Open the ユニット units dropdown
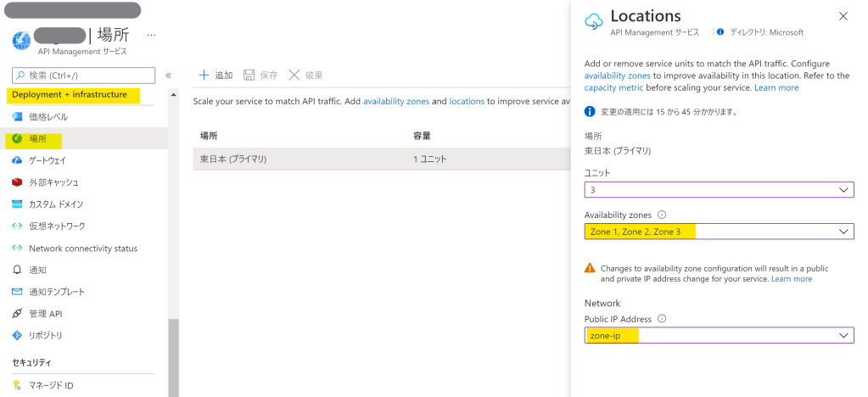The image size is (868, 397). [719, 190]
